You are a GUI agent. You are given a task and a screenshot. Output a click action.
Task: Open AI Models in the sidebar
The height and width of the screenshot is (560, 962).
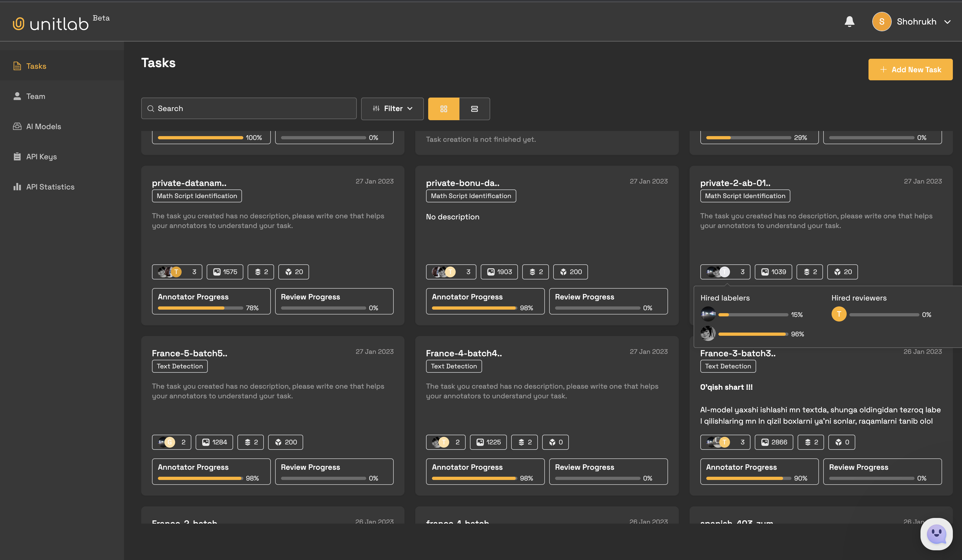62,126
